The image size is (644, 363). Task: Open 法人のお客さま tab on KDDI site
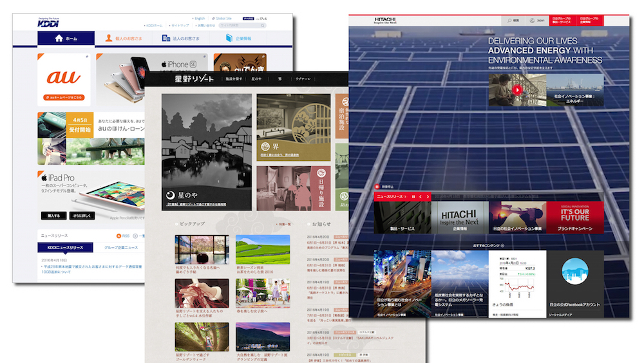tap(181, 38)
